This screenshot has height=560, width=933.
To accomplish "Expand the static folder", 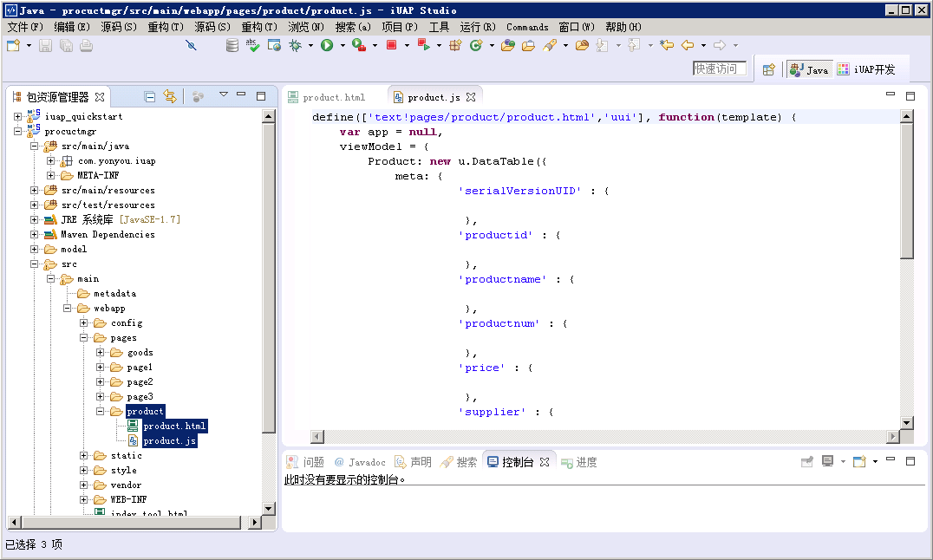I will (84, 455).
